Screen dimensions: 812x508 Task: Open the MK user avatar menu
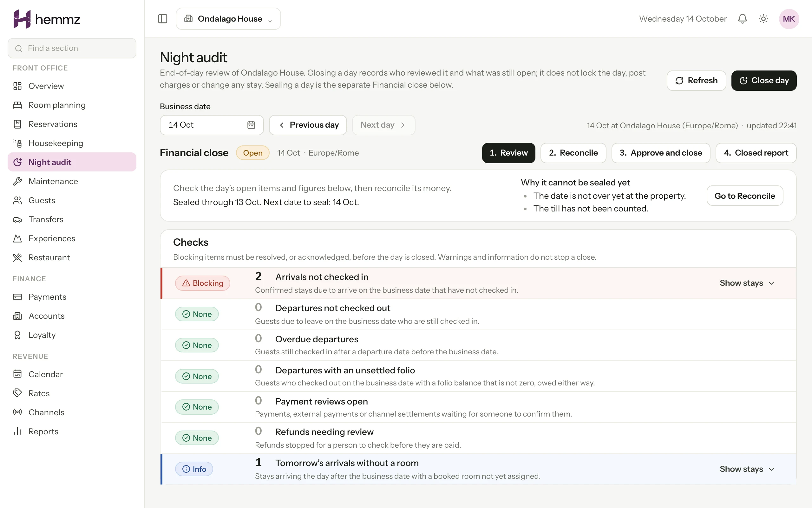789,19
